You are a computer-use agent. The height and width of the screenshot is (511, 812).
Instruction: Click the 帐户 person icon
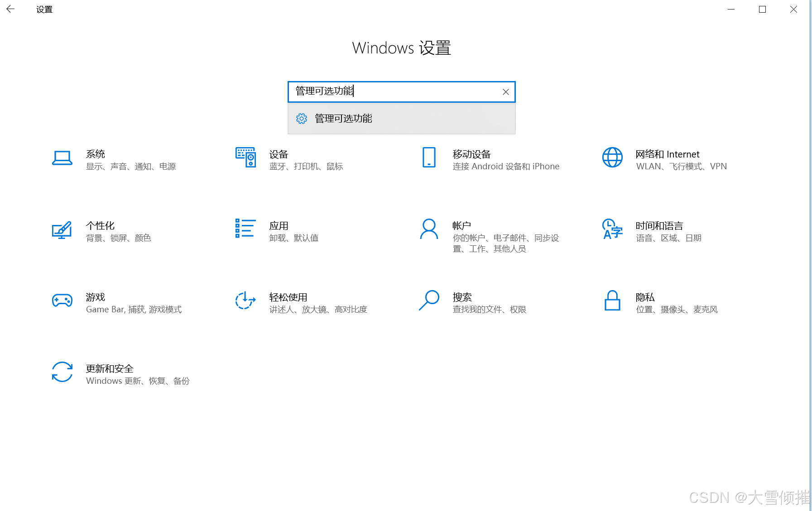coord(429,229)
